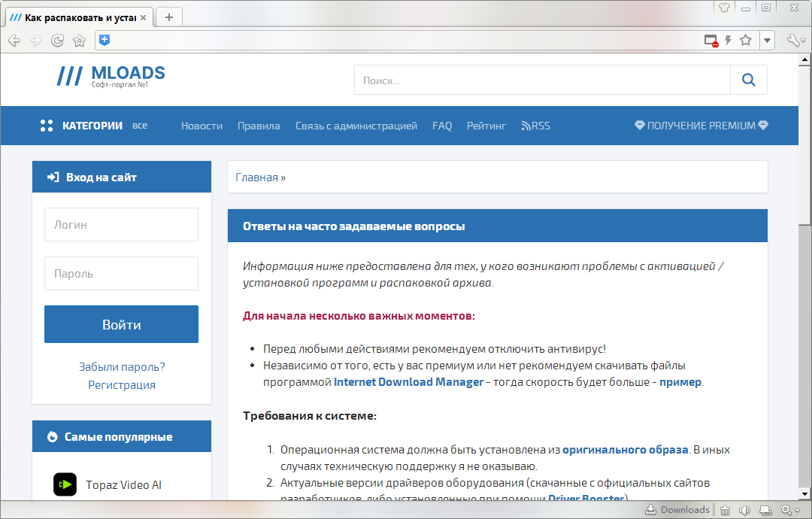Click the trash icon in the status bar
This screenshot has height=519, width=812.
pyautogui.click(x=724, y=509)
